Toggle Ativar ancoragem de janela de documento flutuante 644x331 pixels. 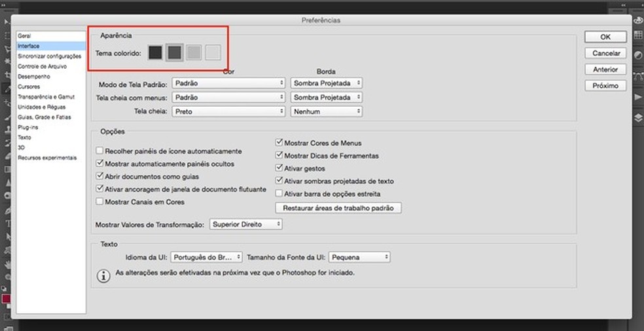(99, 189)
